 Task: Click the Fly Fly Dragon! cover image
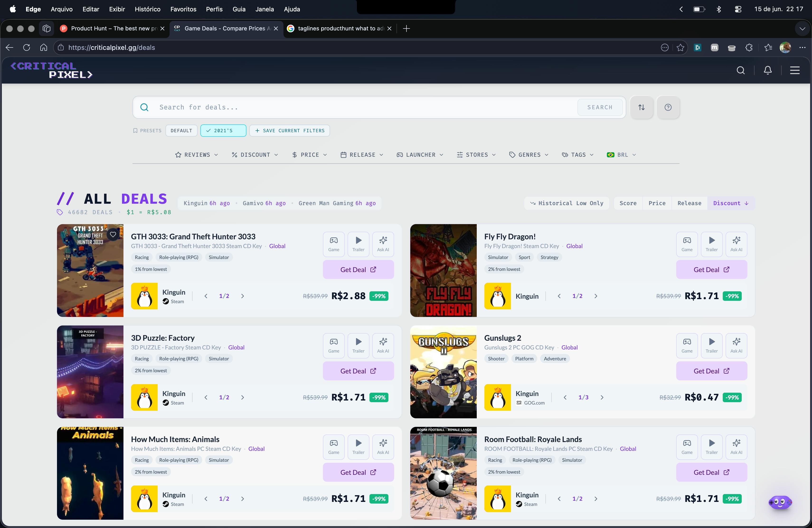(x=443, y=270)
